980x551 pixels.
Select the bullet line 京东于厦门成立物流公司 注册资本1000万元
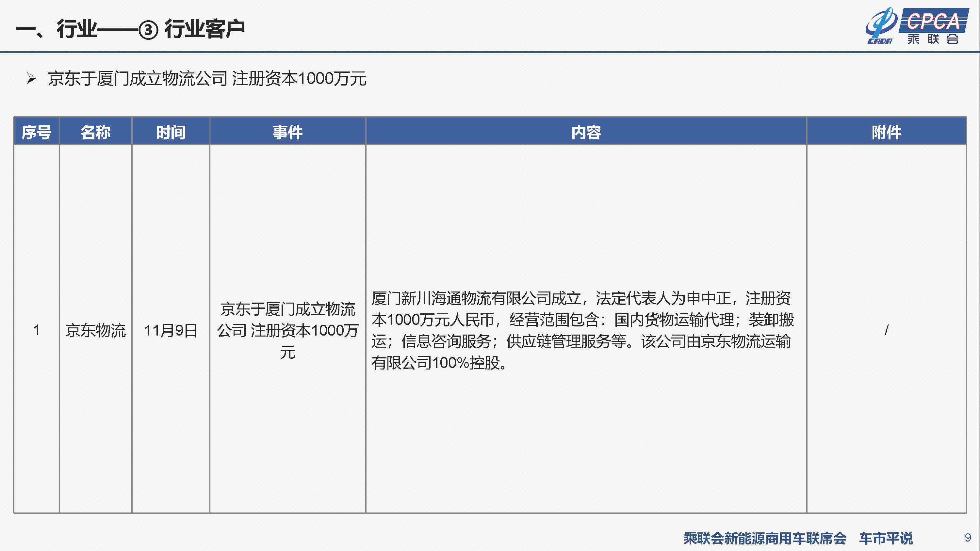tap(207, 79)
